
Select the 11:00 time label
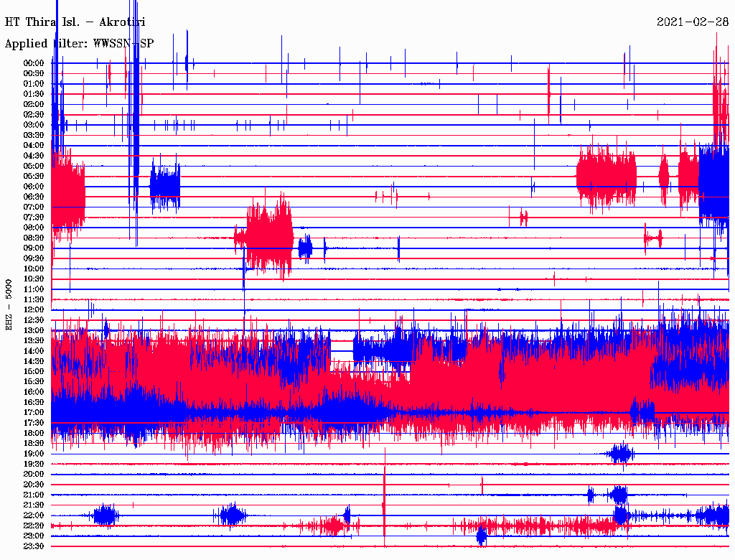(34, 289)
